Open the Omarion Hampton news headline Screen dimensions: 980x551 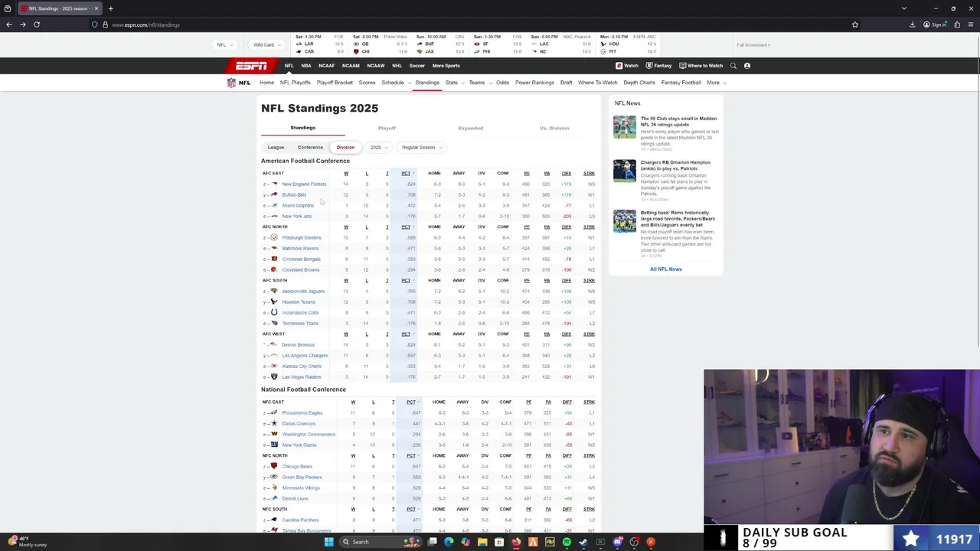675,165
